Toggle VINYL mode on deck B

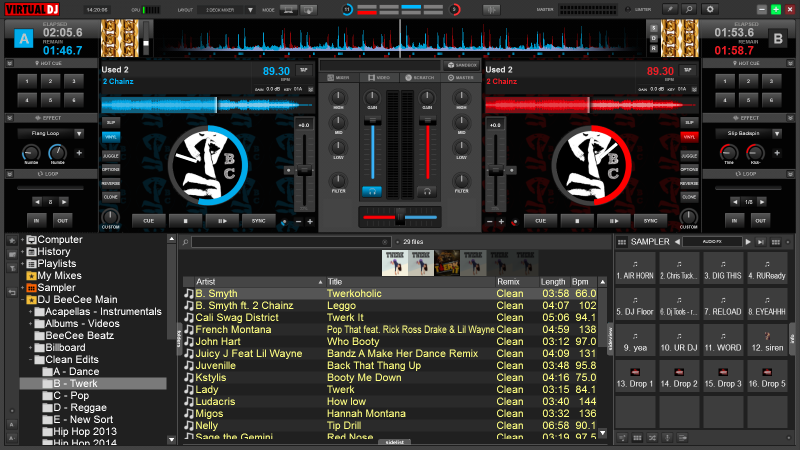click(x=689, y=137)
